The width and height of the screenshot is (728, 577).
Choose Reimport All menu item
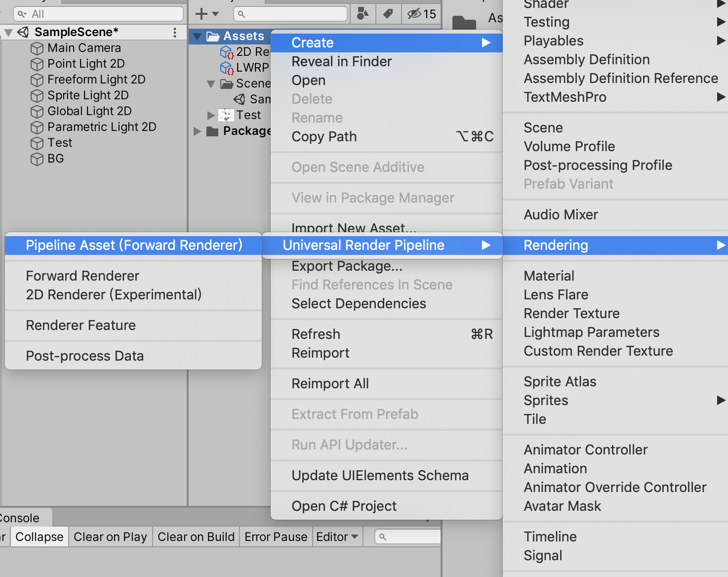387,383
